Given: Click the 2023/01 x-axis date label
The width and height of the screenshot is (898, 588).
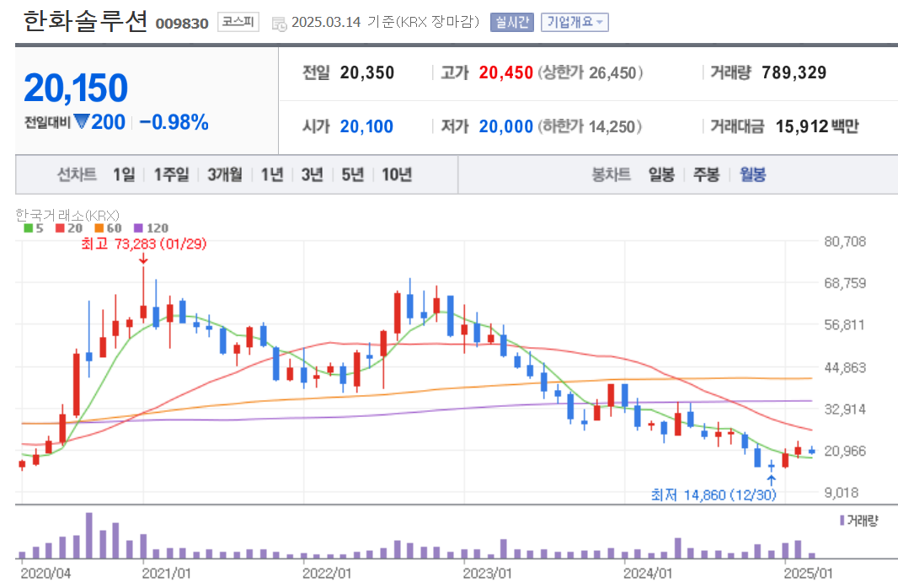Looking at the screenshot, I should [488, 573].
